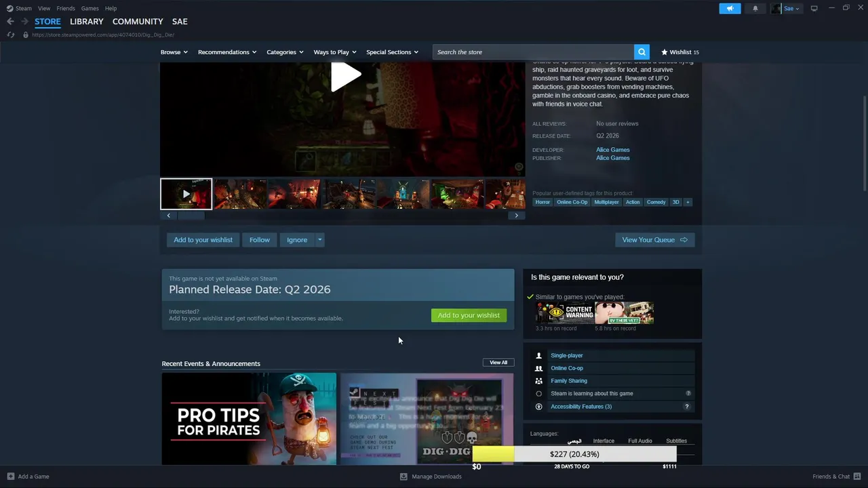This screenshot has width=868, height=488.
Task: Open the notifications bell
Action: 755,8
